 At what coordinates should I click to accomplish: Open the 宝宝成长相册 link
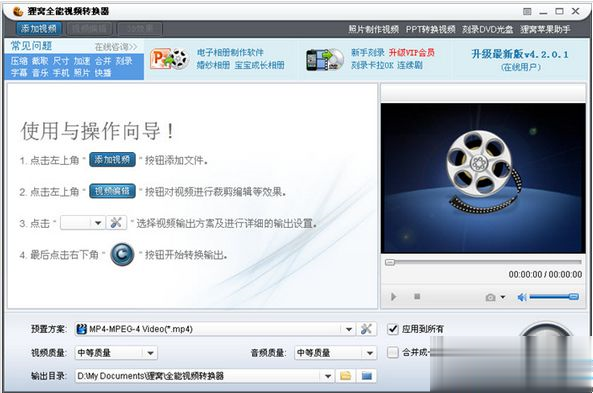tap(259, 65)
